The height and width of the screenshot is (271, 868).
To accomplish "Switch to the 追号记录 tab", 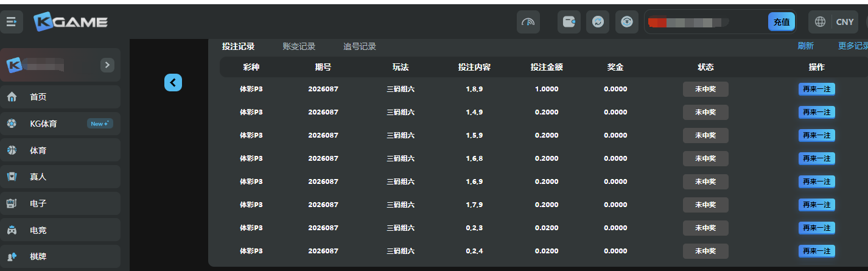I will pyautogui.click(x=360, y=46).
